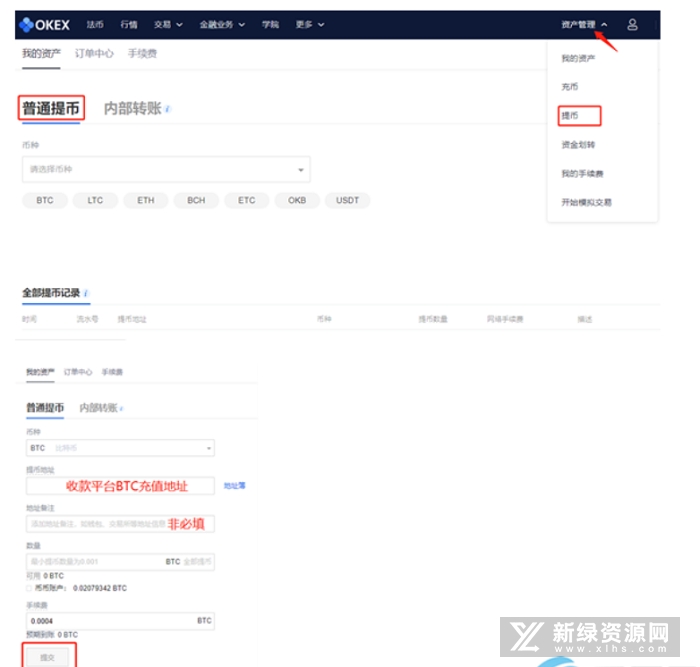Click info icon next to 全部提币记录

[x=87, y=293]
